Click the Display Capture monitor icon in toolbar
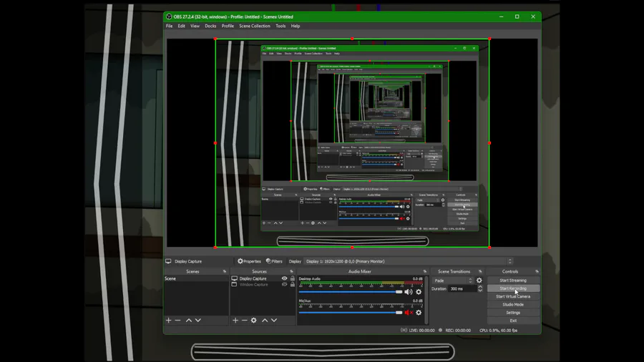Image resolution: width=644 pixels, height=362 pixels. click(x=168, y=261)
